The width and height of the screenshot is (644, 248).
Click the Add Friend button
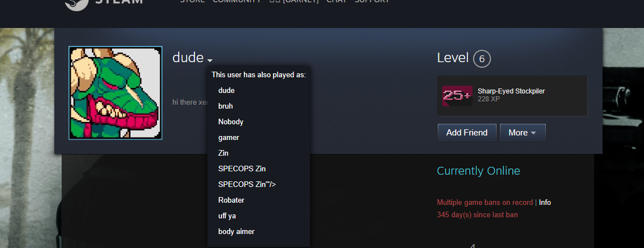click(x=467, y=133)
